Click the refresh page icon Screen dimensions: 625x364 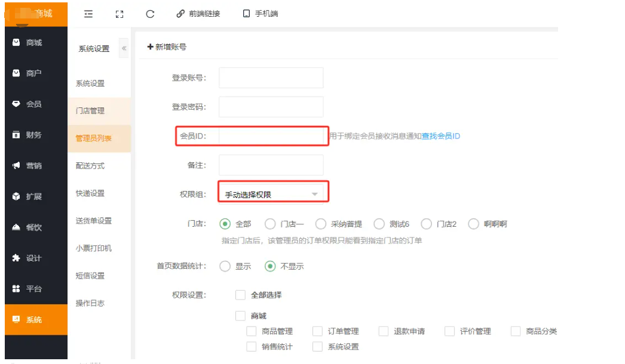click(x=150, y=14)
